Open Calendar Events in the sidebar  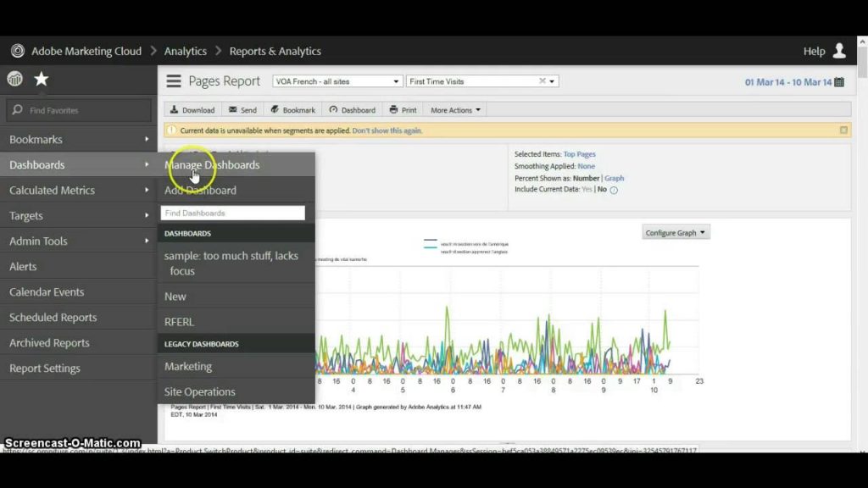[47, 291]
